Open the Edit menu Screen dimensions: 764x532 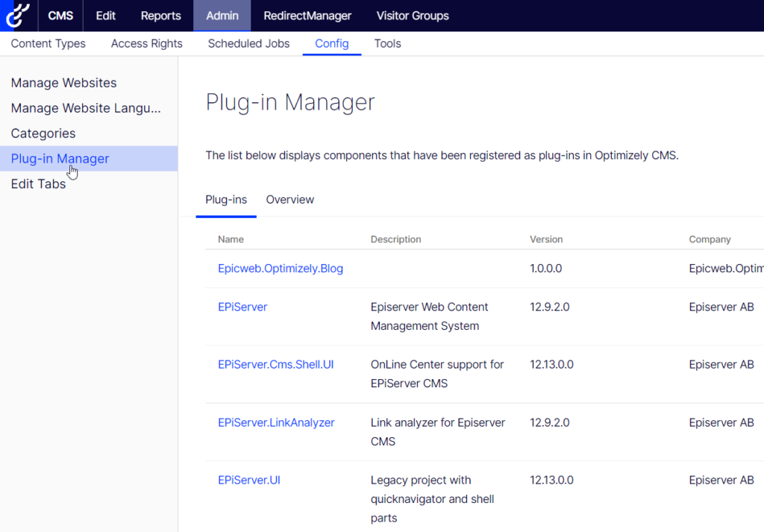[105, 16]
